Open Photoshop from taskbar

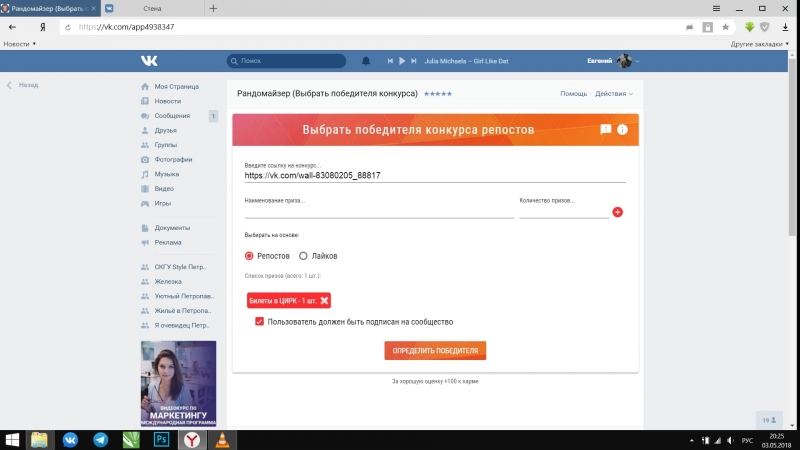(x=161, y=440)
